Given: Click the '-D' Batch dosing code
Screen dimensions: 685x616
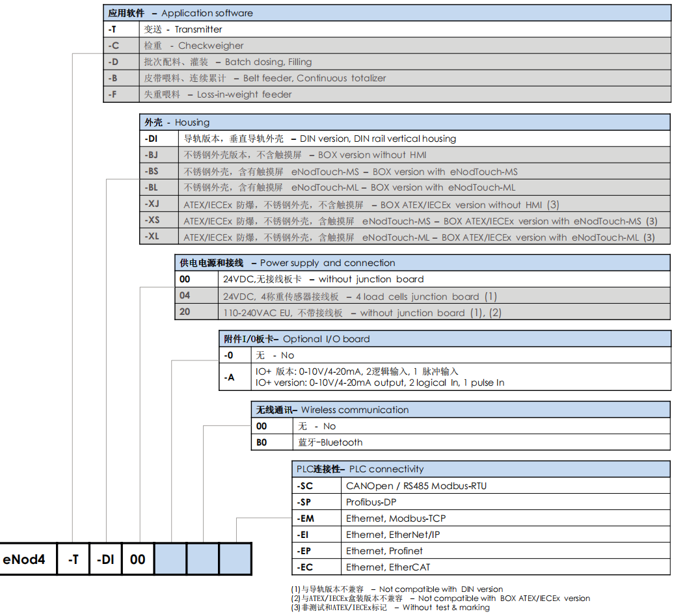Looking at the screenshot, I should click(121, 62).
